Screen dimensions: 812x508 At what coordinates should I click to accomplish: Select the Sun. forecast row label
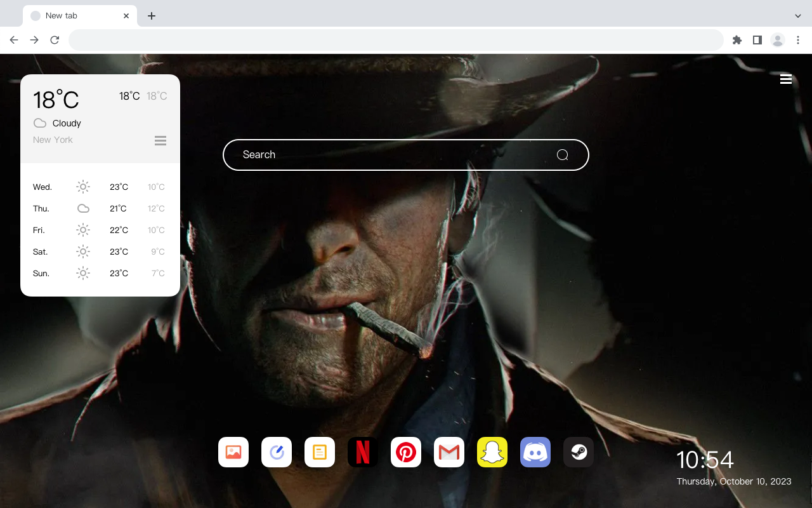(x=41, y=274)
